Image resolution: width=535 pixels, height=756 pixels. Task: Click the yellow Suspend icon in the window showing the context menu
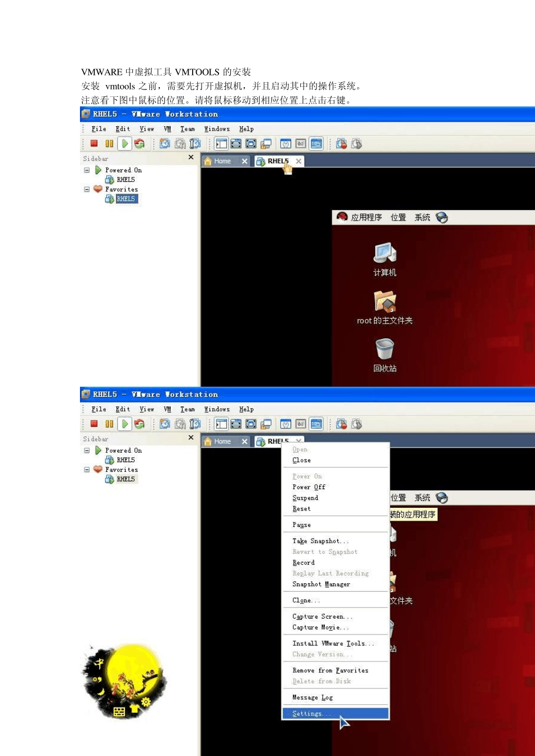pos(109,424)
